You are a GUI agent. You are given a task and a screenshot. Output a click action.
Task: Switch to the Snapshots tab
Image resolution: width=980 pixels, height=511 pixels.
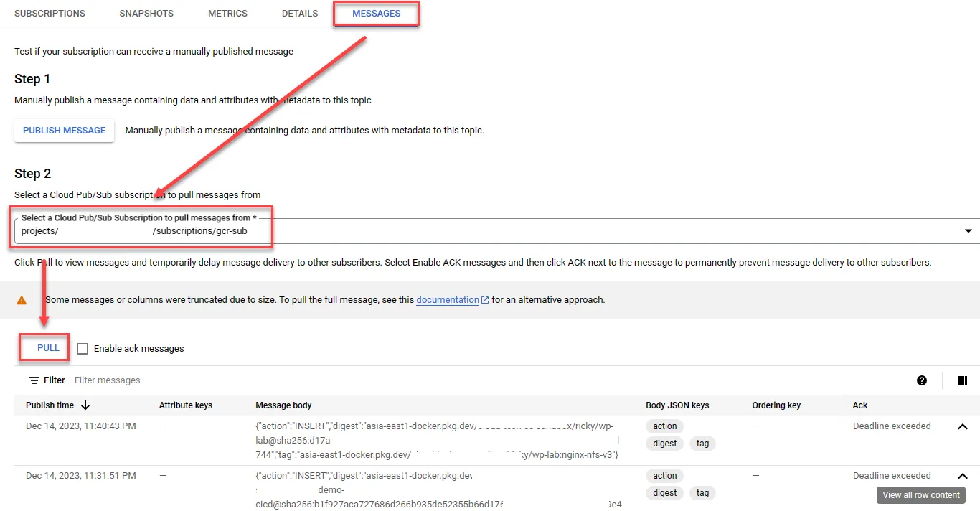[146, 14]
